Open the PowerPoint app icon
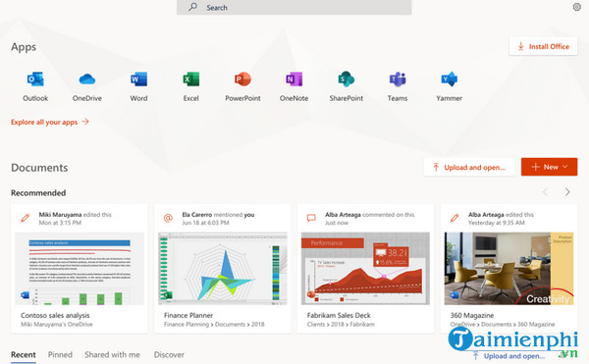This screenshot has width=589, height=364. 242,79
